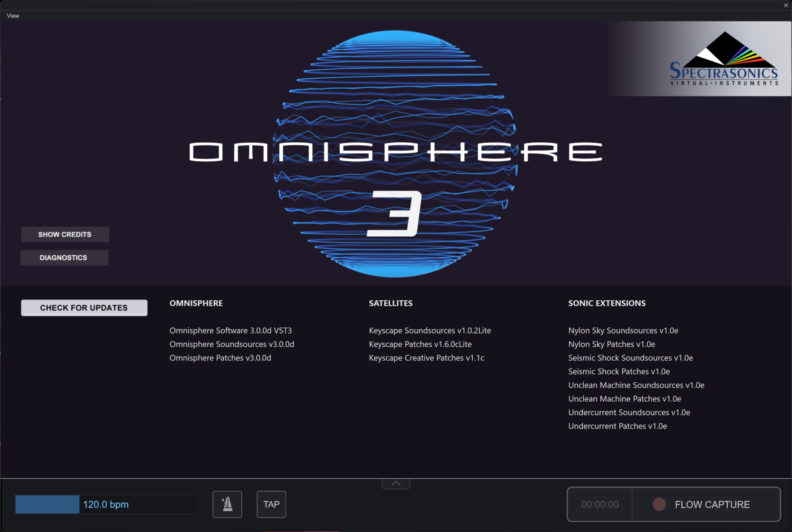792x532 pixels.
Task: Click the Omnisphere 3 sphere logo
Action: click(x=395, y=153)
